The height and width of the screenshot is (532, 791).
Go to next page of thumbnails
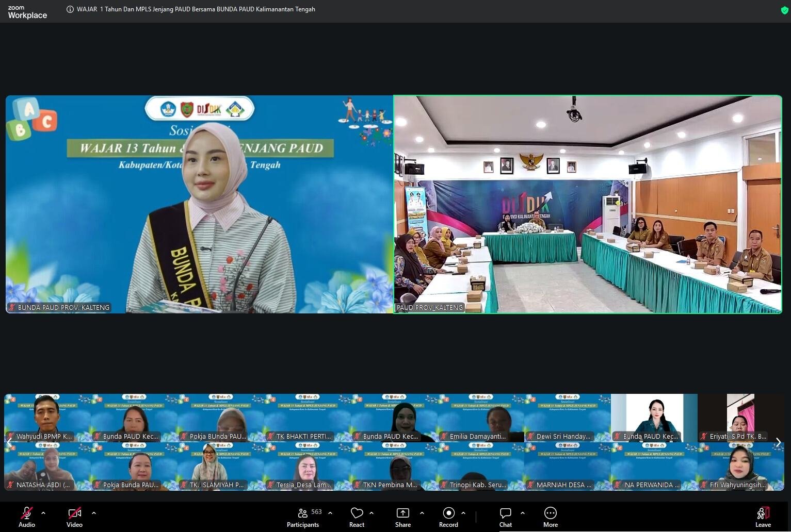[778, 442]
